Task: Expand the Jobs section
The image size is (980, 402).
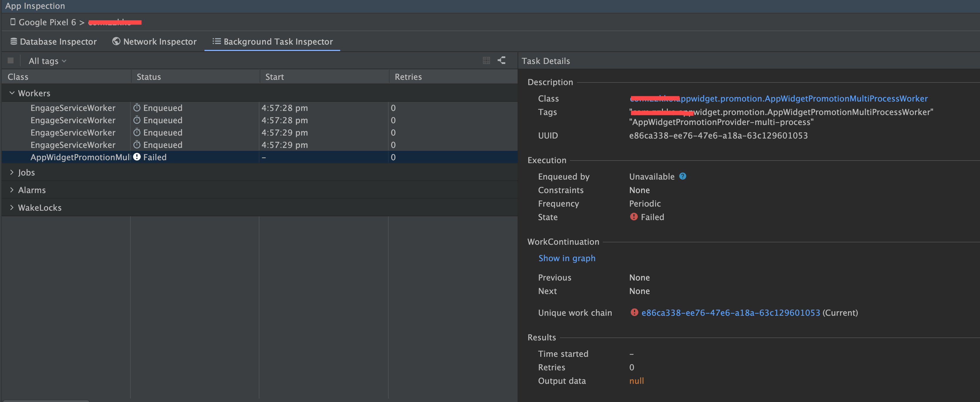Action: (x=12, y=172)
